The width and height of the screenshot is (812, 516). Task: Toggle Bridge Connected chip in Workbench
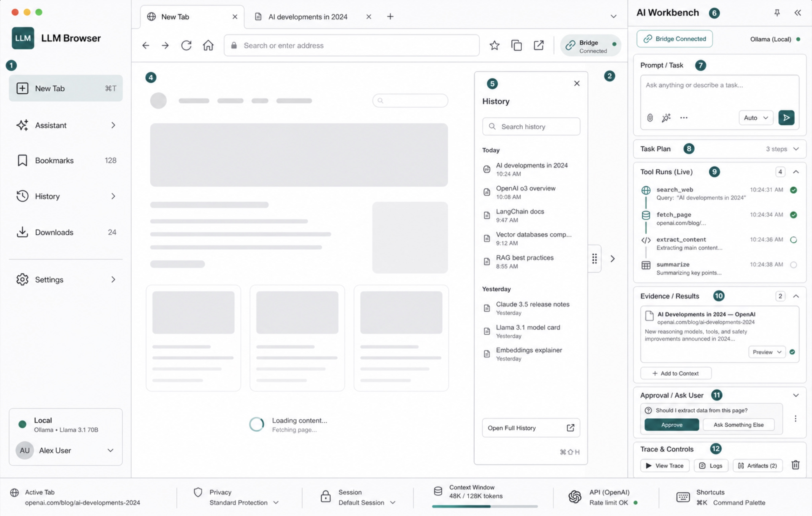(x=674, y=39)
